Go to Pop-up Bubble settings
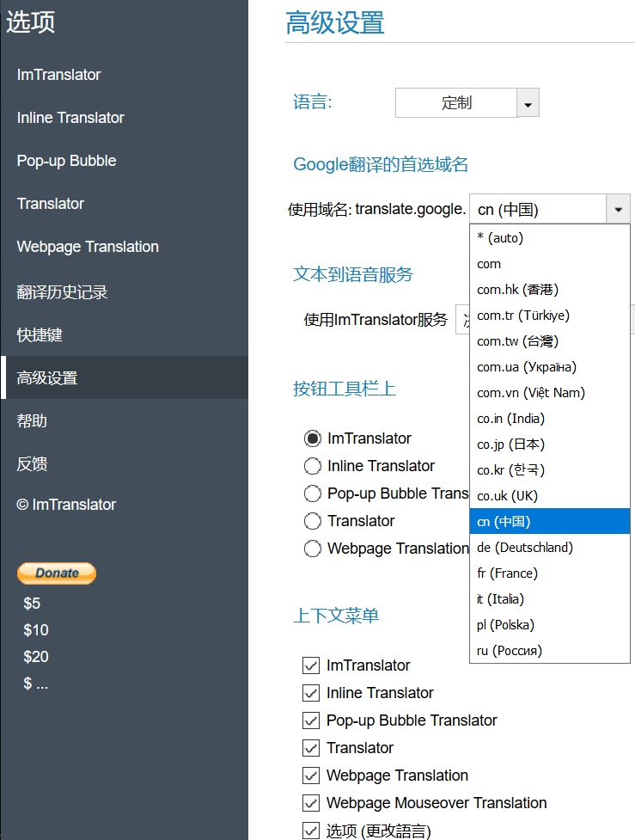This screenshot has width=635, height=840. tap(66, 161)
